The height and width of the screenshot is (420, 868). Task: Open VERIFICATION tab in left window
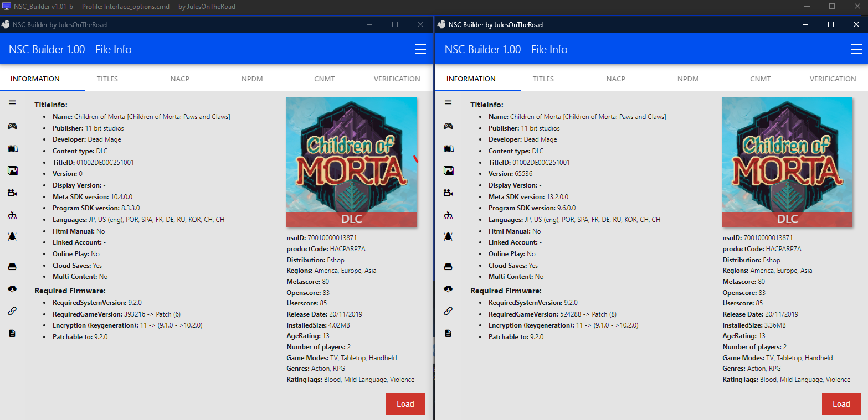pos(397,79)
